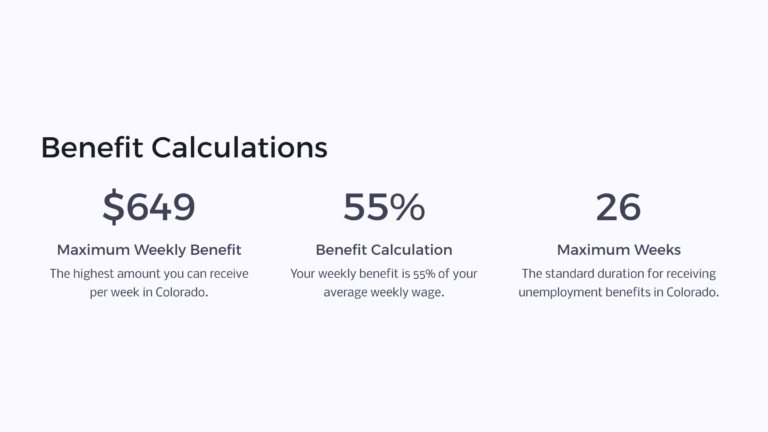Select the "Maximum Weekly Benefit" label
The height and width of the screenshot is (432, 768).
149,250
